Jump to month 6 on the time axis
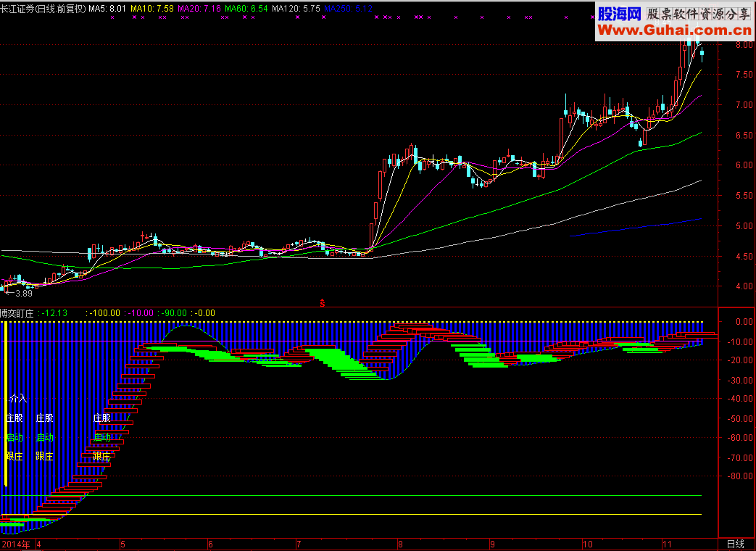Image resolution: width=756 pixels, height=551 pixels. click(210, 544)
